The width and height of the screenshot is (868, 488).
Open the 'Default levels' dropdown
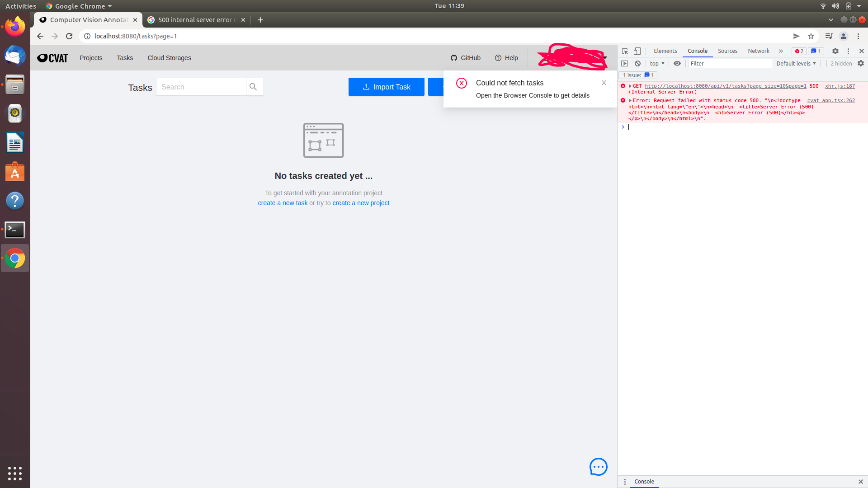pyautogui.click(x=796, y=63)
